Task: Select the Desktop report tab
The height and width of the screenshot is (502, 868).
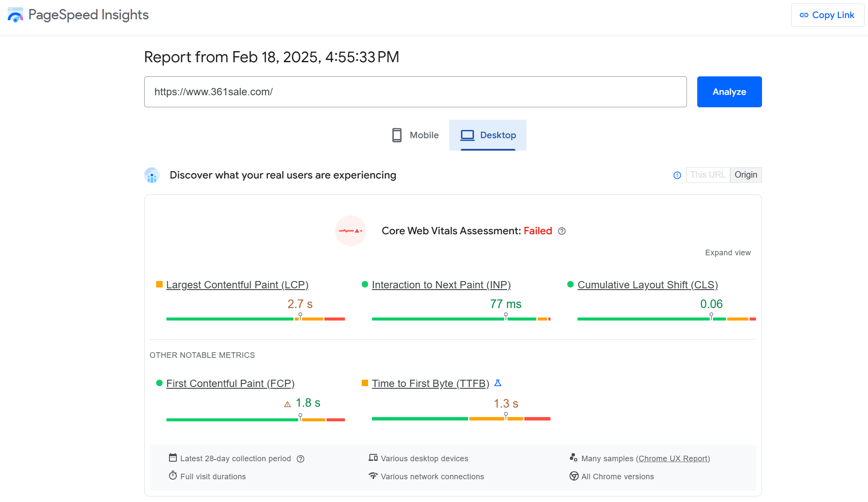Action: [488, 135]
